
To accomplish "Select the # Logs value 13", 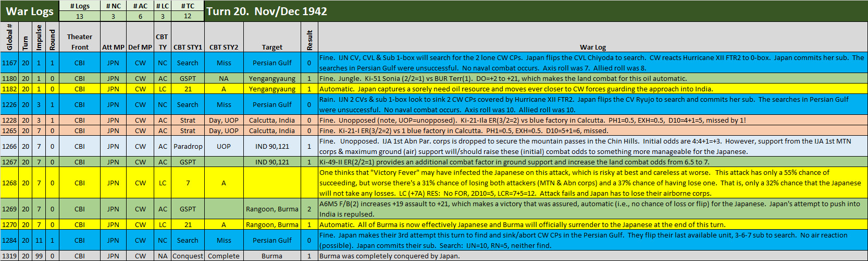I will coord(80,16).
